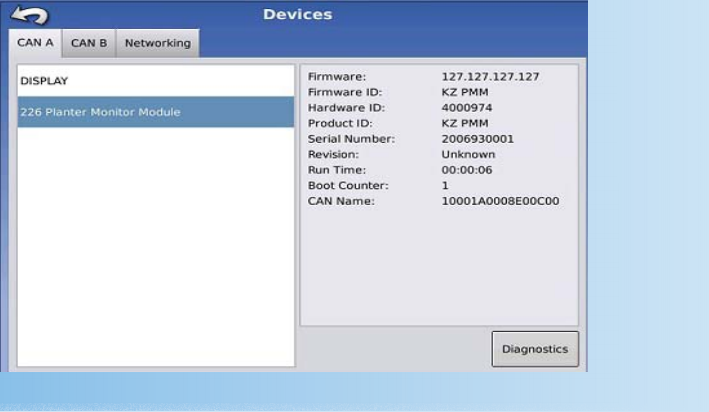Click the CAN Name value 10001A0008E00C00
This screenshot has width=709, height=412.
coord(500,201)
